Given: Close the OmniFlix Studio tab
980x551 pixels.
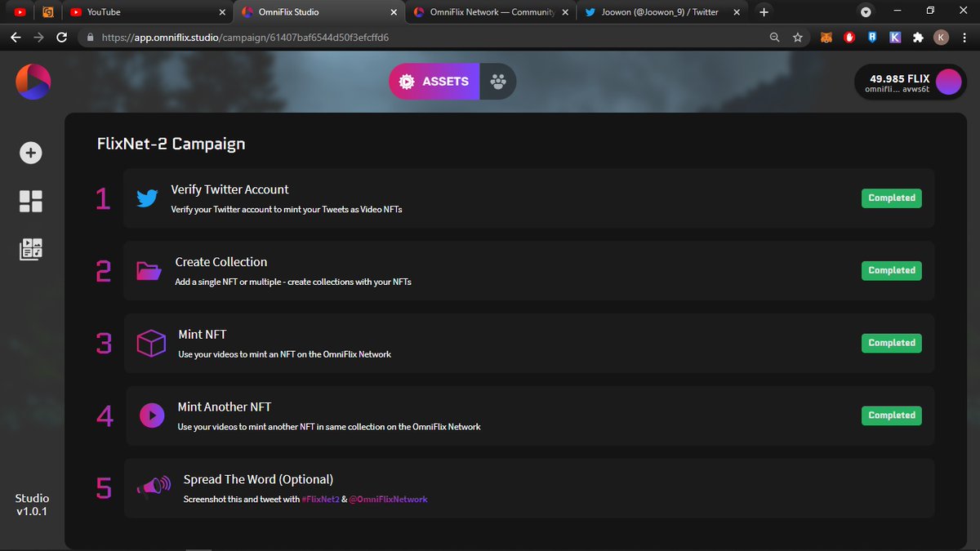Looking at the screenshot, I should coord(394,12).
